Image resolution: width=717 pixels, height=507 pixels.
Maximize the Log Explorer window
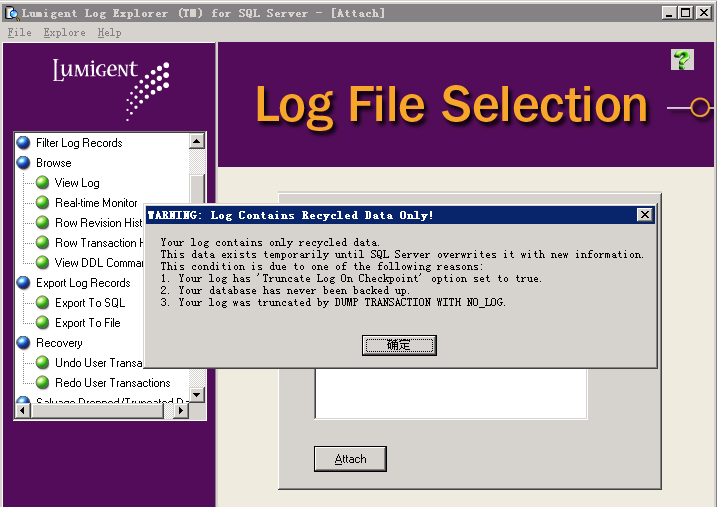coord(686,13)
